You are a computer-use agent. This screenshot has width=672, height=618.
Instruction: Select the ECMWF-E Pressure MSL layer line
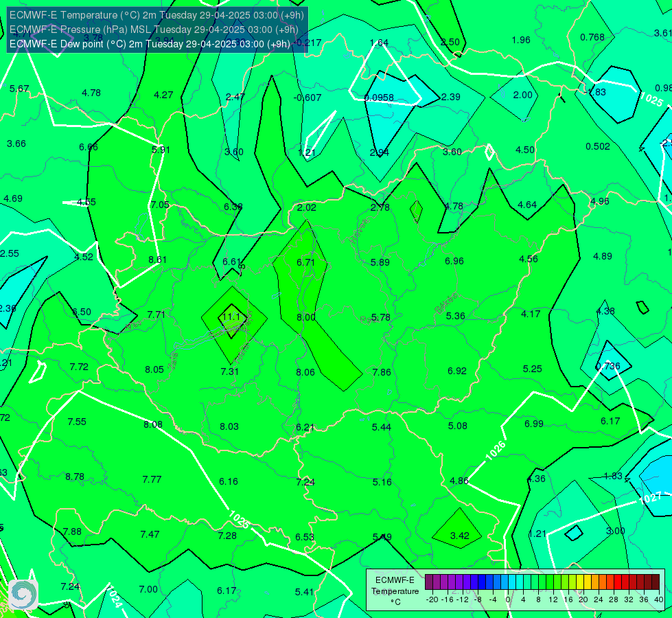(154, 30)
